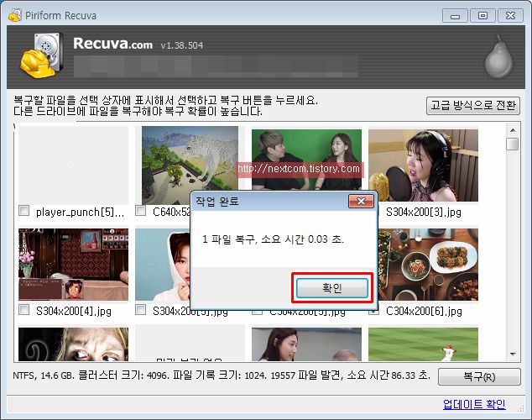This screenshot has width=532, height=420.
Task: Close the 작업 완료 dialog with its X button
Action: [361, 202]
